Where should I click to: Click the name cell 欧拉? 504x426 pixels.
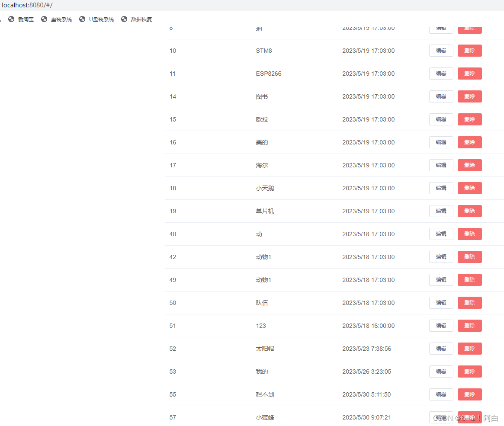(262, 119)
